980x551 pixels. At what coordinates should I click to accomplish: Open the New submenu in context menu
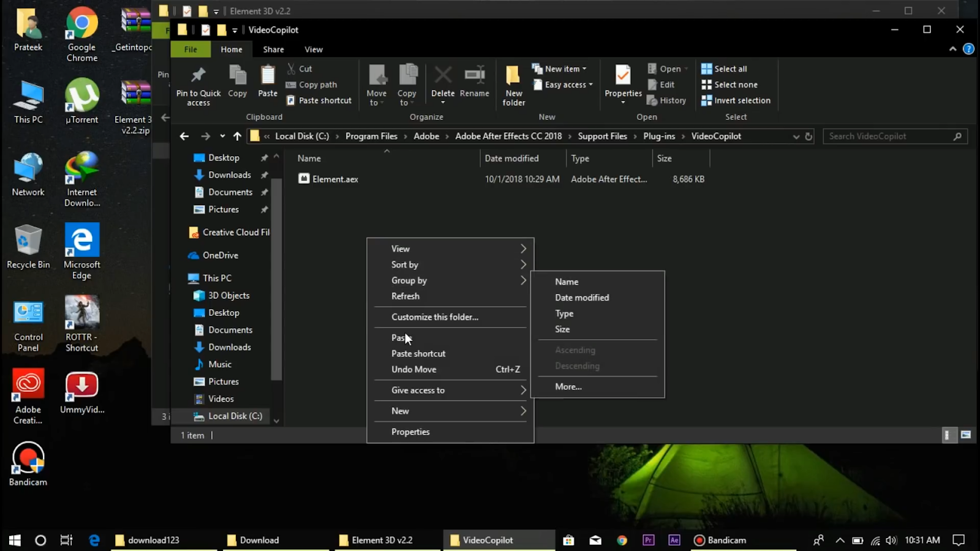pyautogui.click(x=451, y=411)
